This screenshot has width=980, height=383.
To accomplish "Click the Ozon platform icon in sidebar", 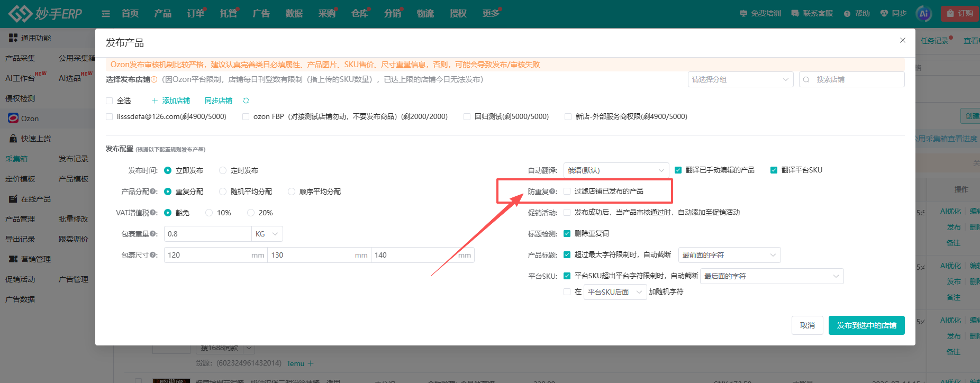I will click(13, 118).
